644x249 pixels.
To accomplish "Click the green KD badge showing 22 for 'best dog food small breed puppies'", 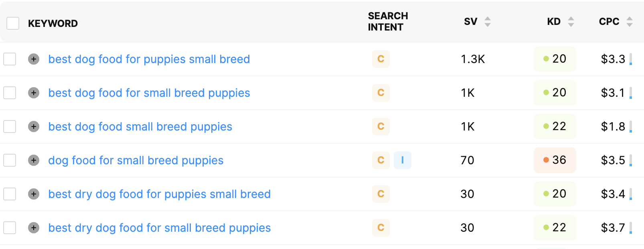I will point(555,127).
